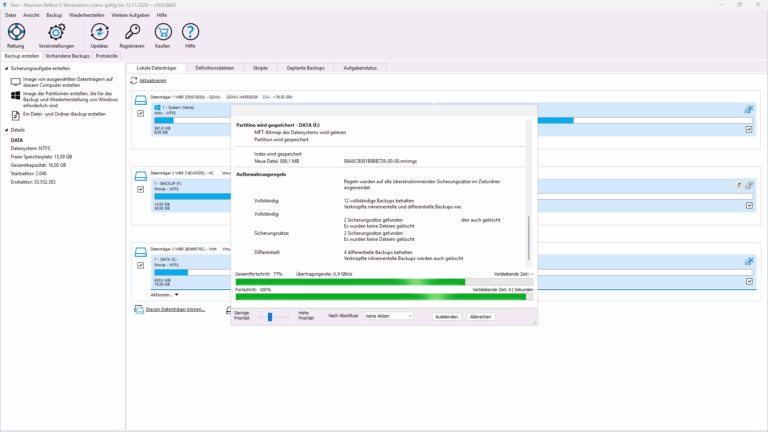768x432 pixels.
Task: Collapse the Sicherungsaufgabe erstellen section
Action: [6, 69]
